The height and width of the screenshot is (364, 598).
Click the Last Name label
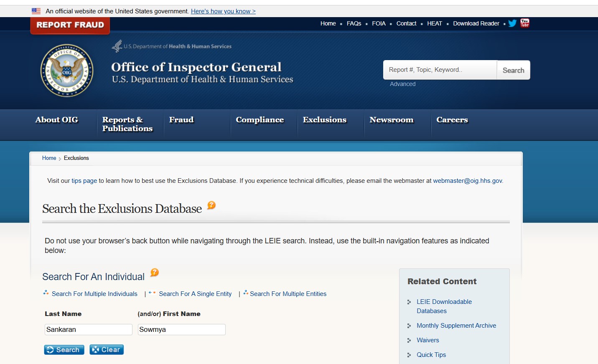(63, 314)
